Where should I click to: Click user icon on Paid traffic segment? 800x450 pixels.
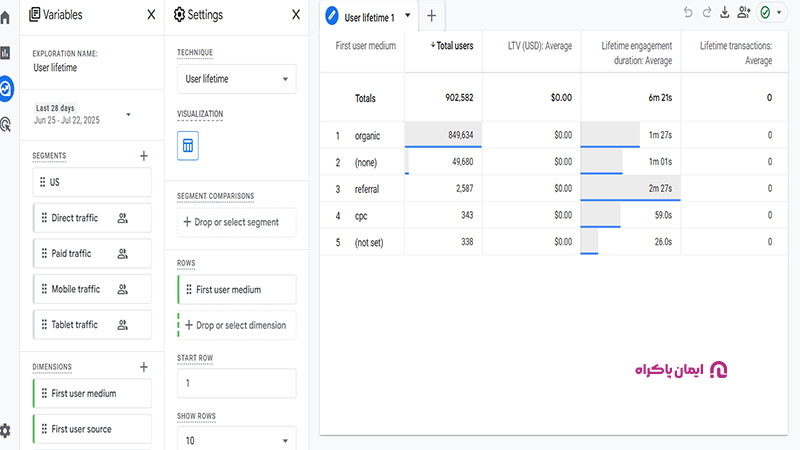[122, 254]
